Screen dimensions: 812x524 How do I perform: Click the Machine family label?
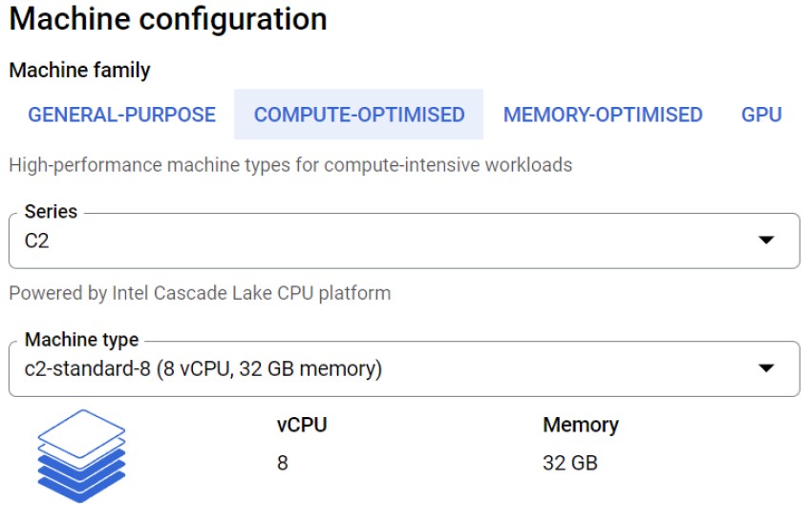79,71
